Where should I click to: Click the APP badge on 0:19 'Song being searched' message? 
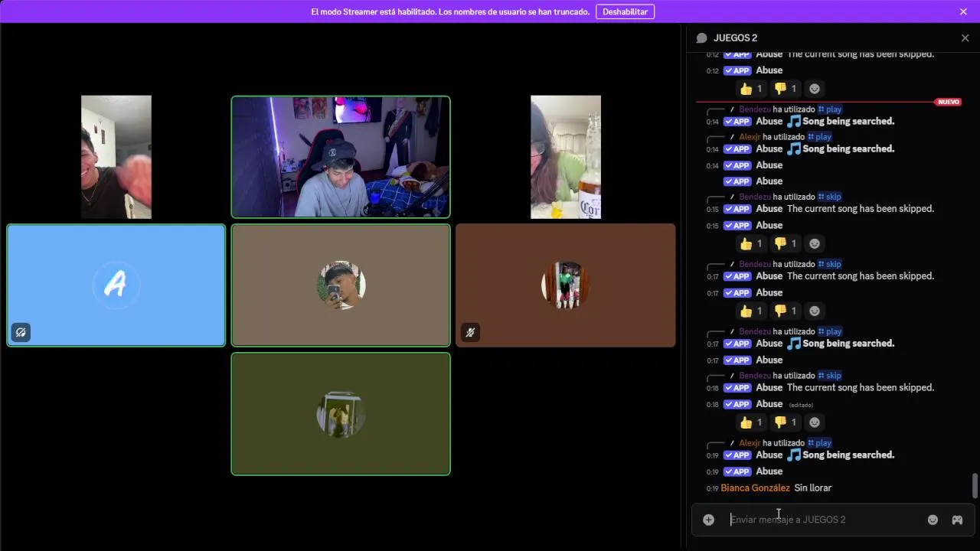(x=737, y=455)
